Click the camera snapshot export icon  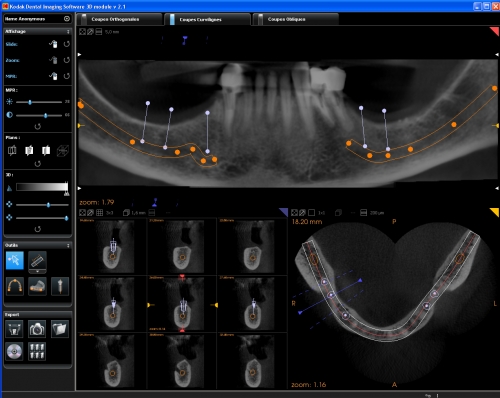coord(37,329)
